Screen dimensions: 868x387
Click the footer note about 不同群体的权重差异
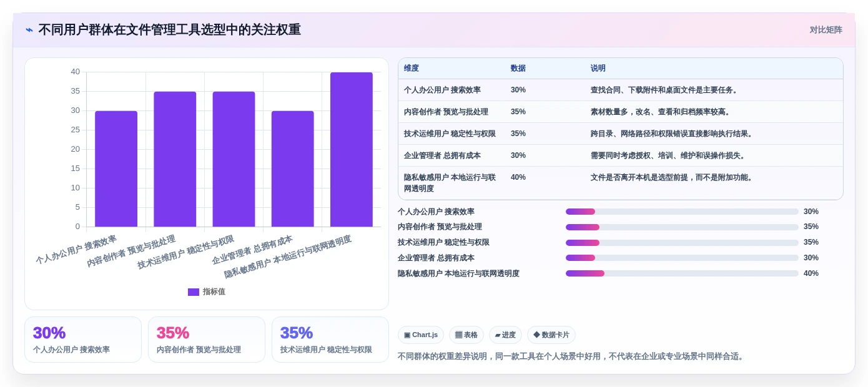click(571, 356)
